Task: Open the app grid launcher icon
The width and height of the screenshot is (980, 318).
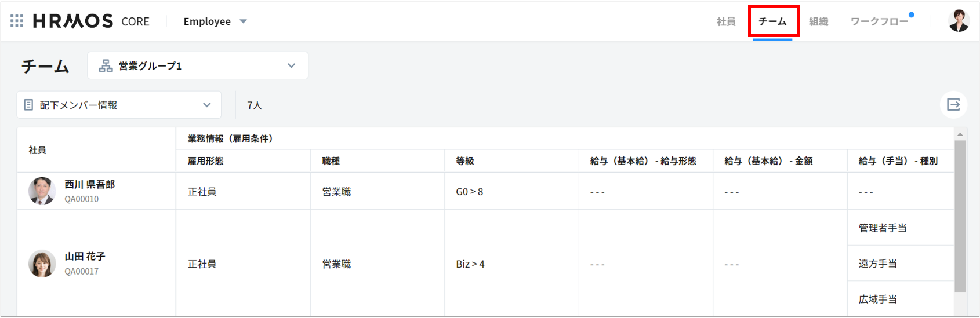Action: tap(17, 21)
